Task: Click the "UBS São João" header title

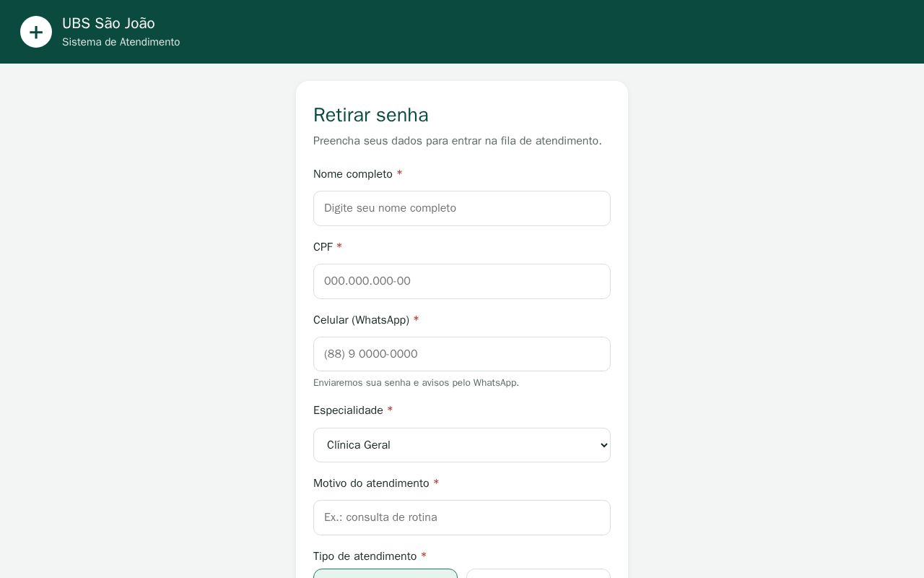Action: coord(108,23)
